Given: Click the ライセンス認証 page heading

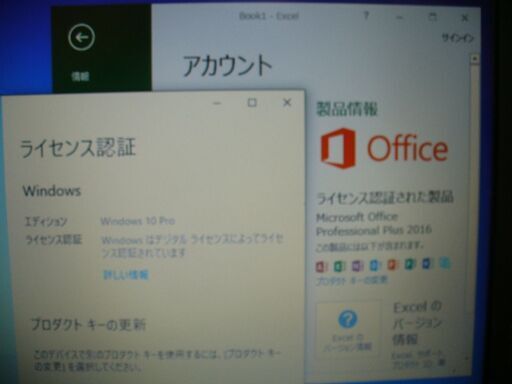Looking at the screenshot, I should pyautogui.click(x=78, y=148).
